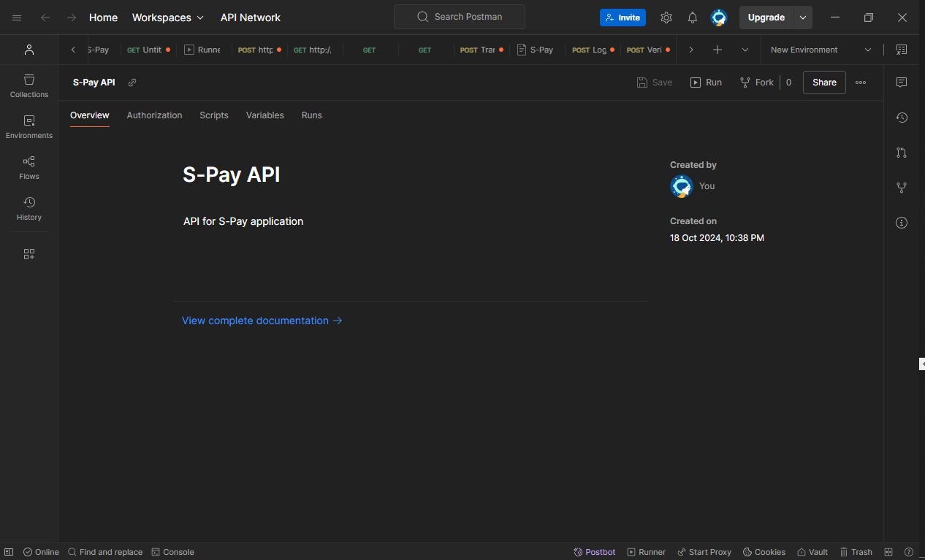Image resolution: width=925 pixels, height=560 pixels.
Task: Click the user profile icon atop the left sidebar
Action: tap(29, 50)
